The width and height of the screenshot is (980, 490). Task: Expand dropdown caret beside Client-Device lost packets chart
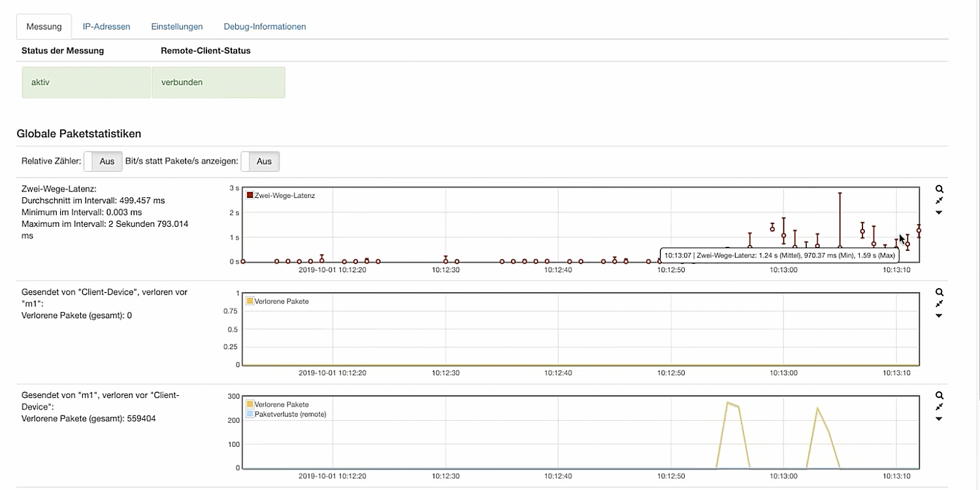click(939, 316)
